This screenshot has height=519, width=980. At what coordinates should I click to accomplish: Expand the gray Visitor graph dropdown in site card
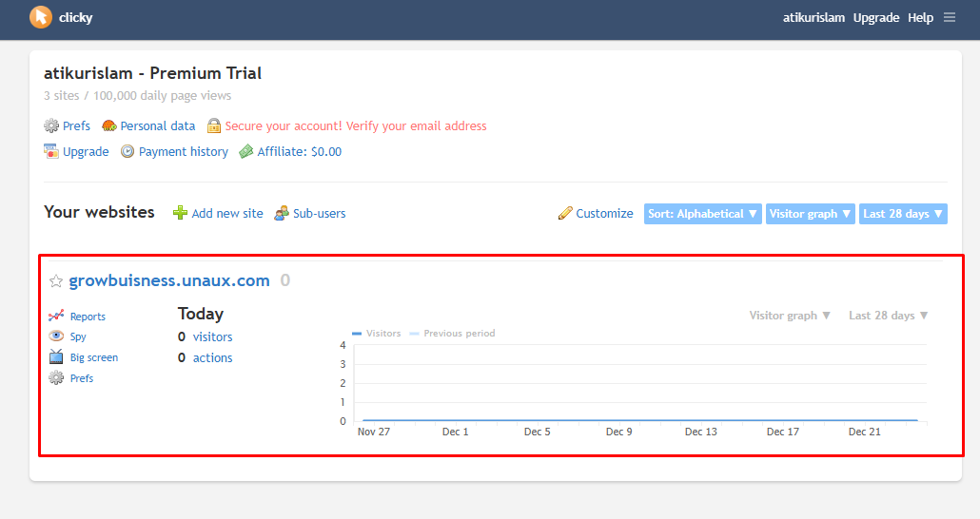click(x=790, y=316)
